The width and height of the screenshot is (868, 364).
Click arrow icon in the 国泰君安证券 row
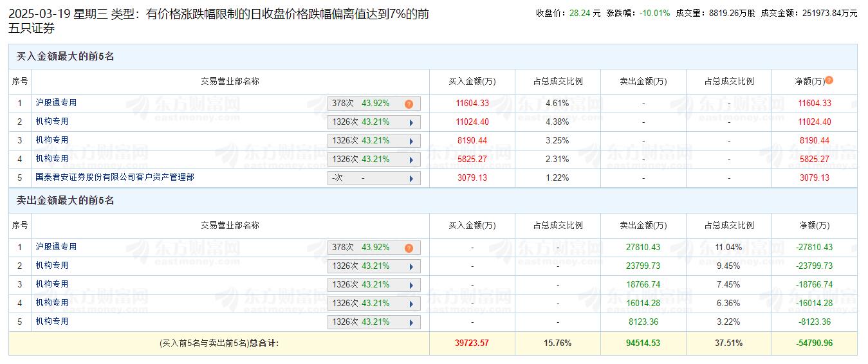pos(411,178)
